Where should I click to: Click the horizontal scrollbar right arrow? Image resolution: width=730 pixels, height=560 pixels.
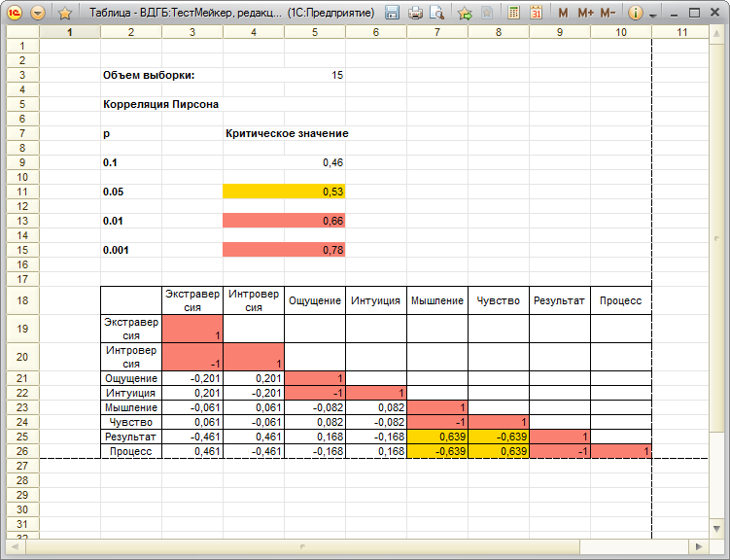click(699, 546)
